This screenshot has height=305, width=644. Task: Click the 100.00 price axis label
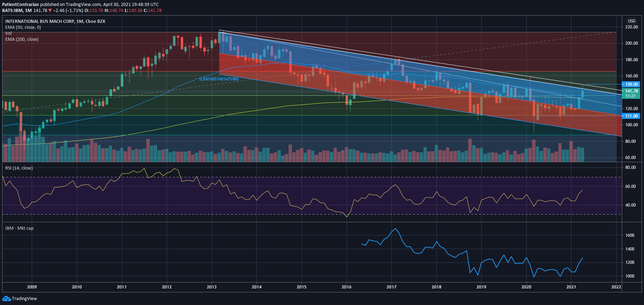pos(631,125)
